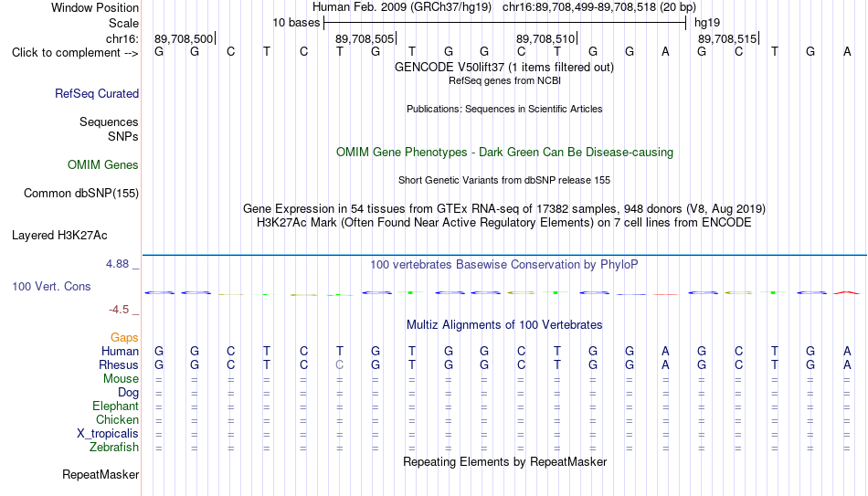Click GTEx Gene Expression track title
Viewport: 868px width, 496px height.
coord(504,208)
